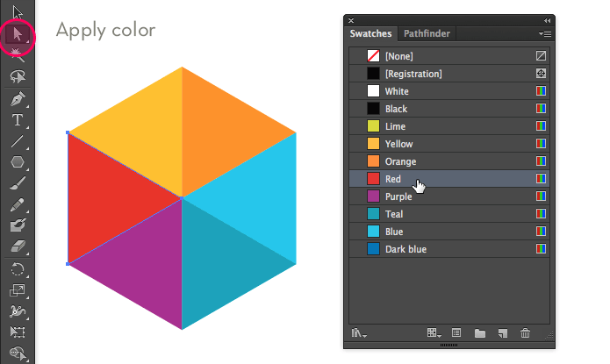Screen dimensions: 610x364
Task: Click the Delete Swatch trash icon
Action: (x=525, y=333)
